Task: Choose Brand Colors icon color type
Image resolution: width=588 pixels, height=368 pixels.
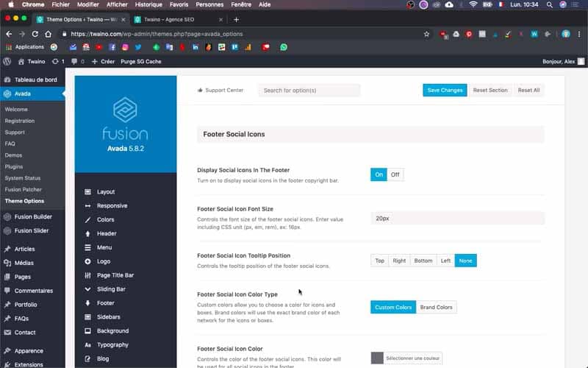Action: pyautogui.click(x=436, y=307)
